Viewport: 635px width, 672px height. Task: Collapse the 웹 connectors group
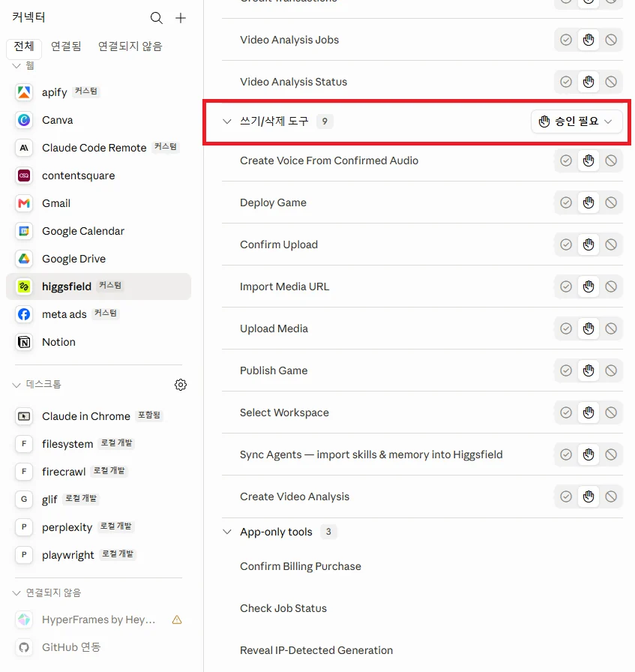pyautogui.click(x=16, y=65)
